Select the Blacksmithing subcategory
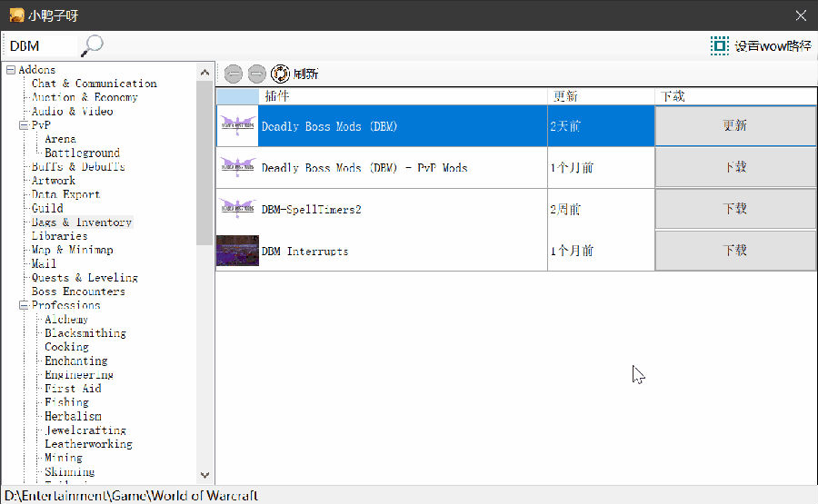This screenshot has width=818, height=504. coord(85,333)
